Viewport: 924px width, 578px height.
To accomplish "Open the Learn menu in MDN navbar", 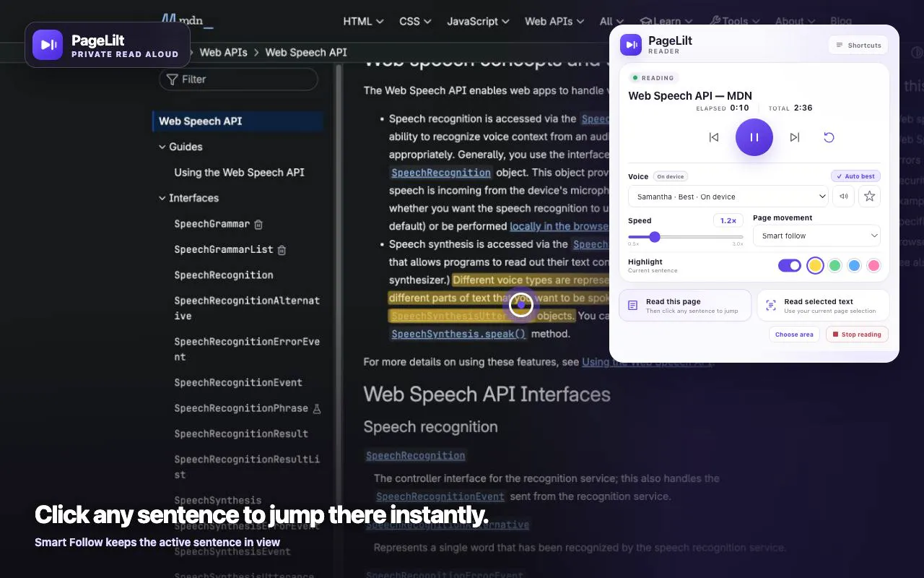I will [x=666, y=22].
